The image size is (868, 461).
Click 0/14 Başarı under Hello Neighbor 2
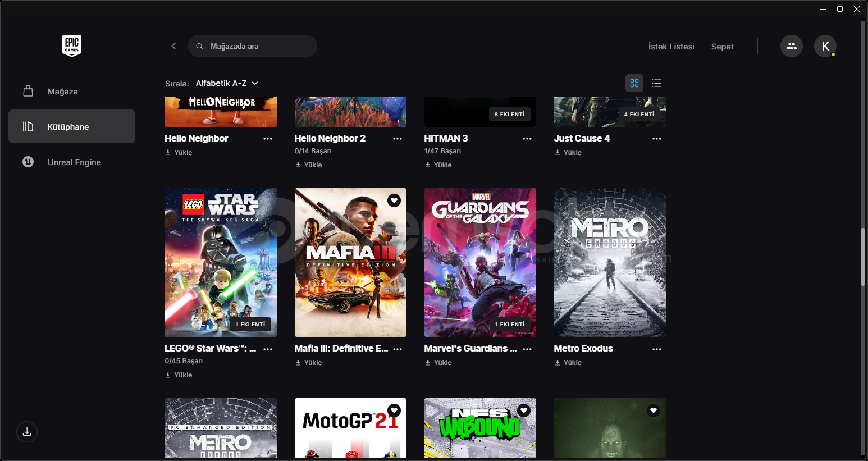pos(313,151)
